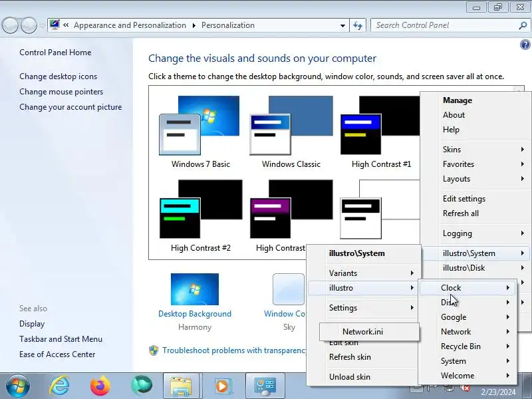The width and height of the screenshot is (532, 399).
Task: Expand the Logging submenu
Action: [x=476, y=233]
